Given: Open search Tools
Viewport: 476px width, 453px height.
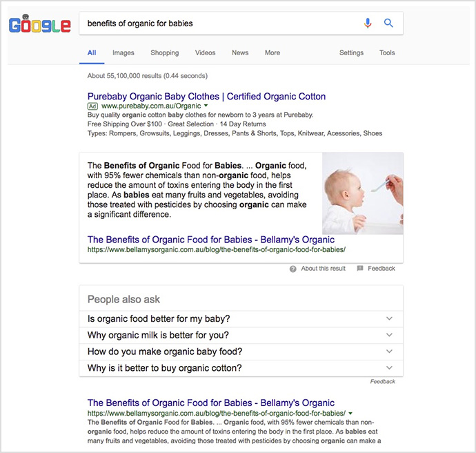Looking at the screenshot, I should pos(387,53).
